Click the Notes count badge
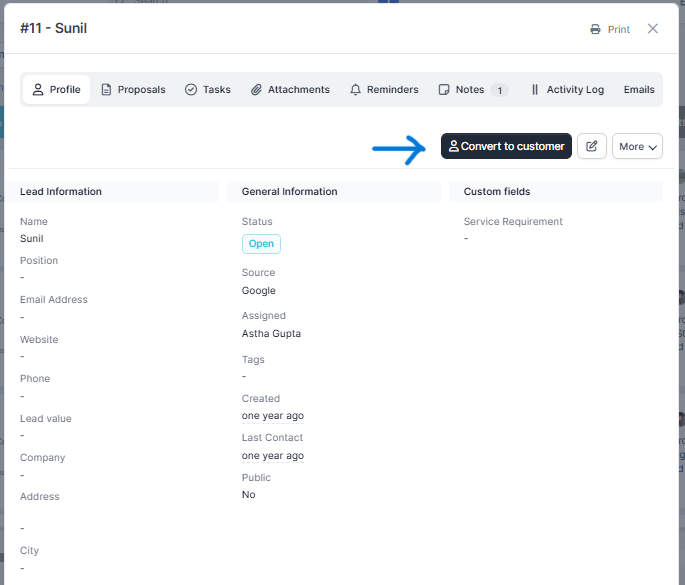Viewport: 685px width, 585px height. pyautogui.click(x=498, y=90)
